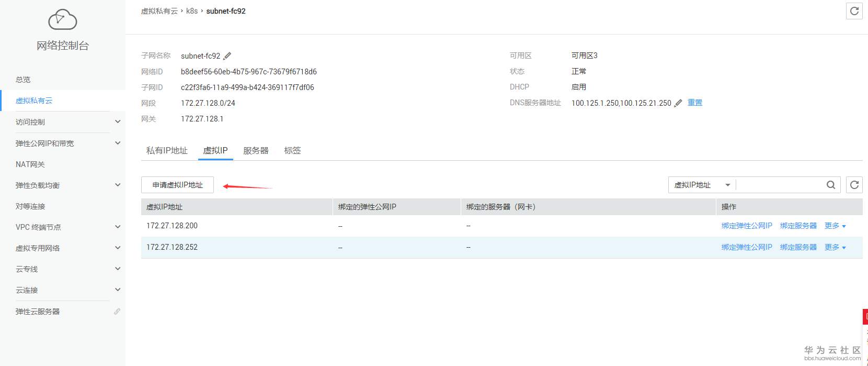Click 虚拟私有云 breadcrumb link
This screenshot has width=868, height=366.
(x=159, y=11)
